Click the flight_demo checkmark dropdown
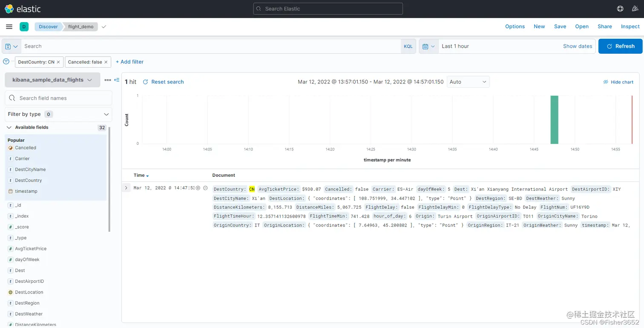Viewport: 644px width, 328px height. 103,26
